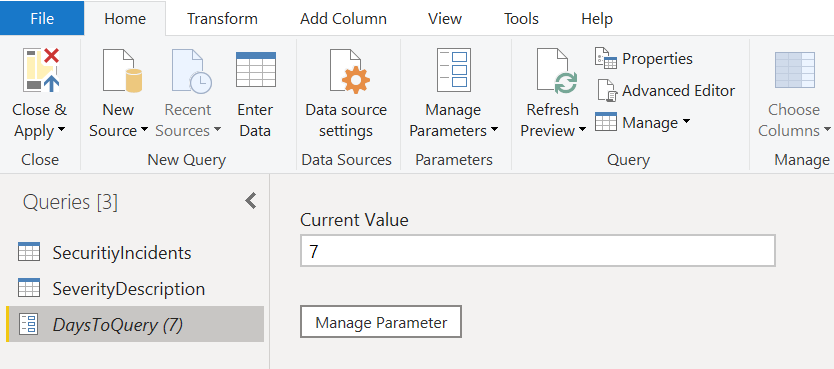Open the Manage query dropdown

point(643,123)
